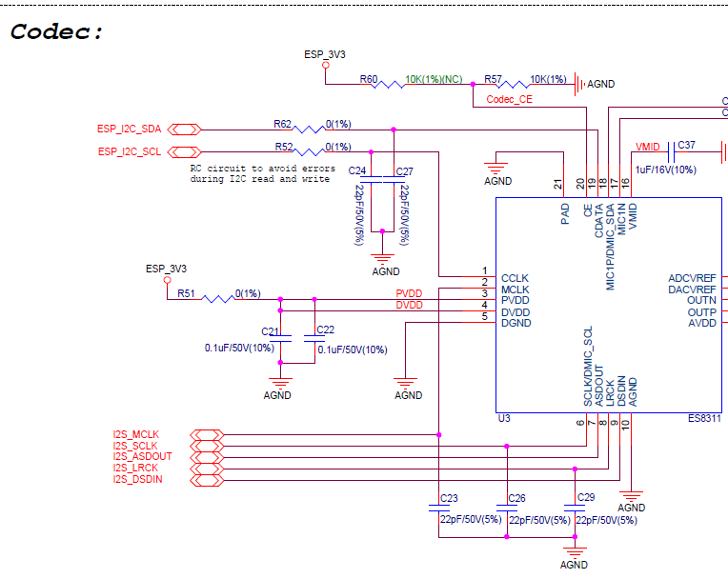Select the R52 resistor symbol

tap(309, 151)
